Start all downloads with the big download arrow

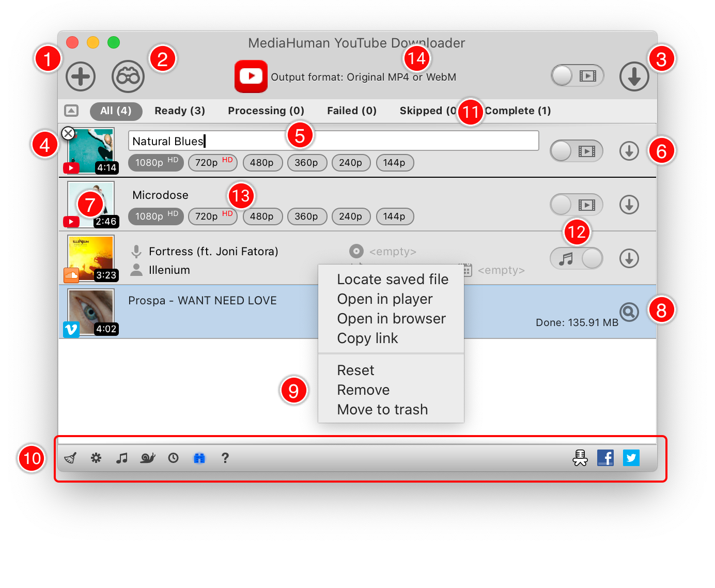point(634,76)
